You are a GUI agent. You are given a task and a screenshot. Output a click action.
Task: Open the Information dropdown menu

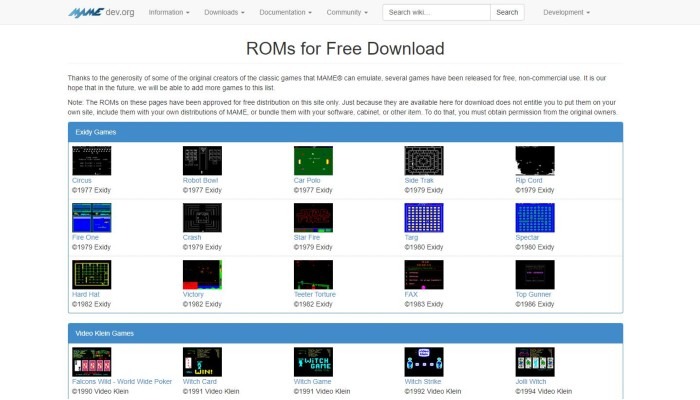point(169,12)
